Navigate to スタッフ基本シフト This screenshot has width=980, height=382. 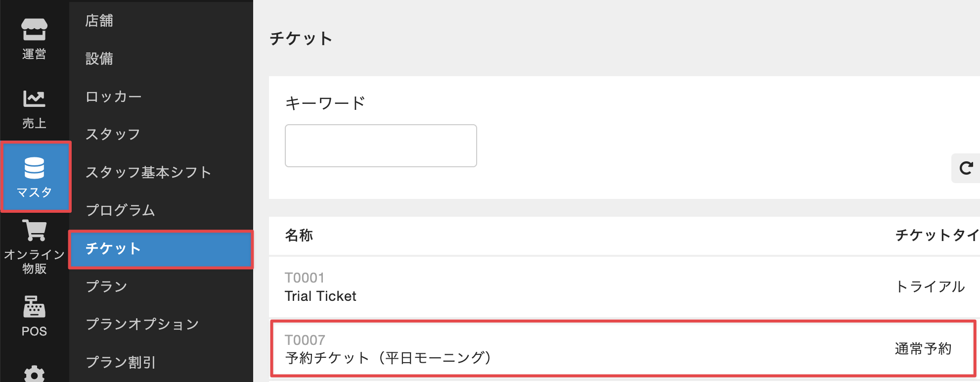[148, 172]
